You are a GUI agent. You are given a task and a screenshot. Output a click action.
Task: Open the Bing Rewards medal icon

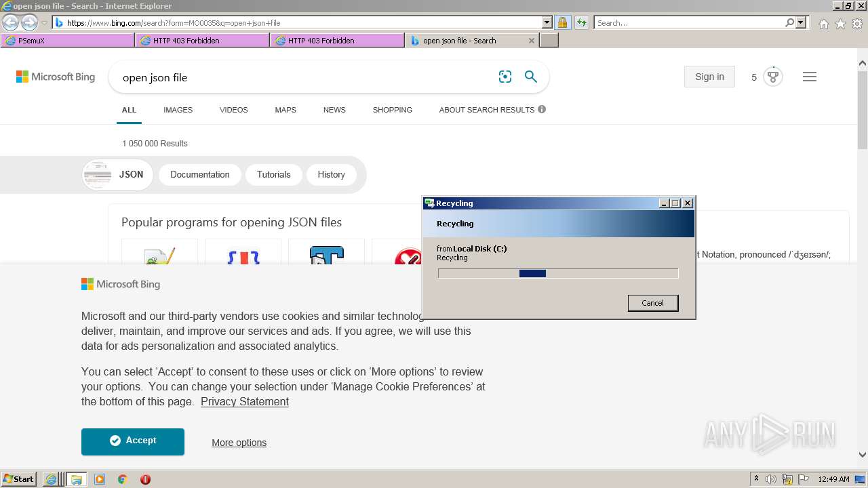point(772,77)
